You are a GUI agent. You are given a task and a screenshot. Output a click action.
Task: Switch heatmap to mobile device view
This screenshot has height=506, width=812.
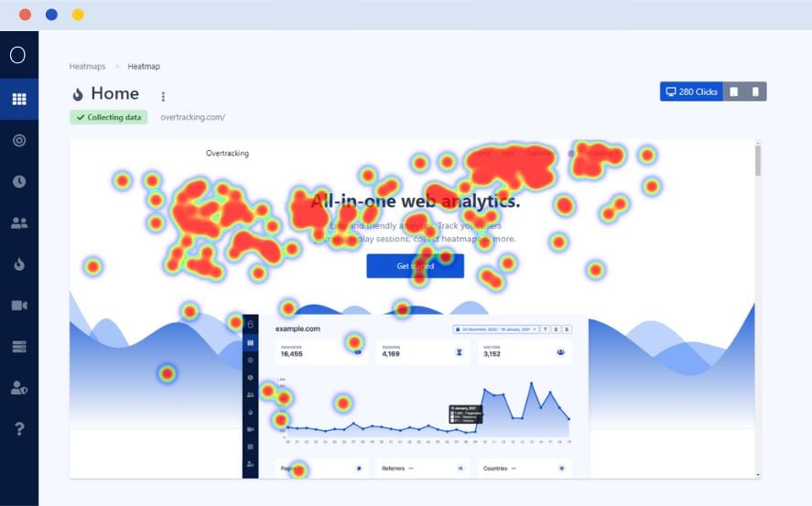(x=755, y=92)
